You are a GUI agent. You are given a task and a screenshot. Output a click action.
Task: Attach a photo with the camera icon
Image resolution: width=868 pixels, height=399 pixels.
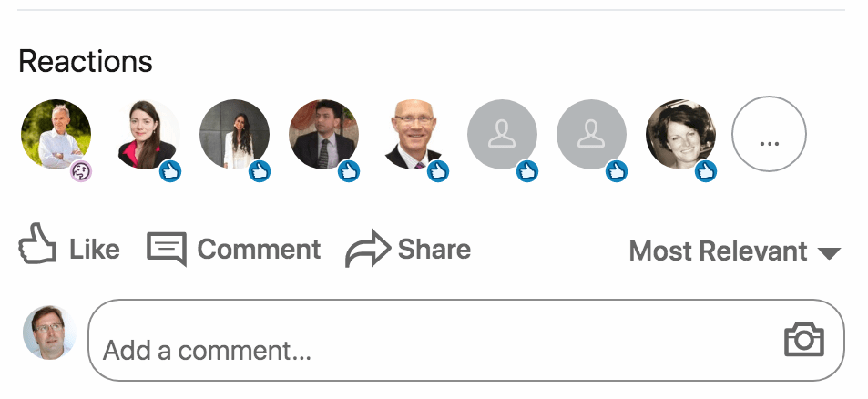pos(803,339)
